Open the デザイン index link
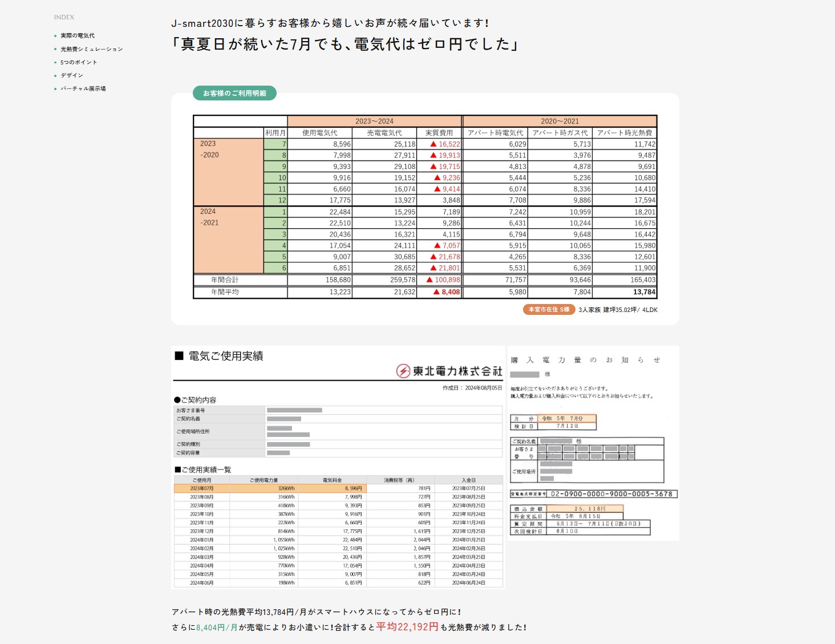This screenshot has height=644, width=835. 72,75
